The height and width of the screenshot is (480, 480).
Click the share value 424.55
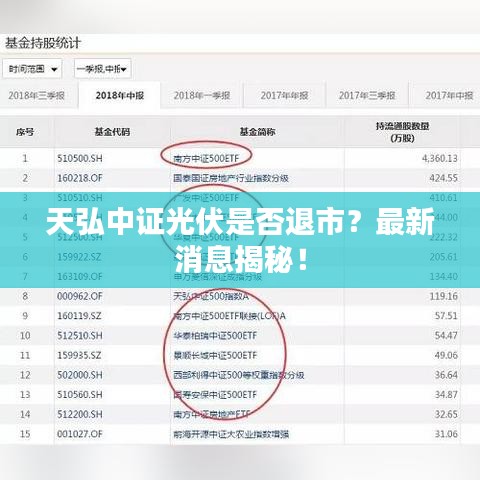(443, 178)
